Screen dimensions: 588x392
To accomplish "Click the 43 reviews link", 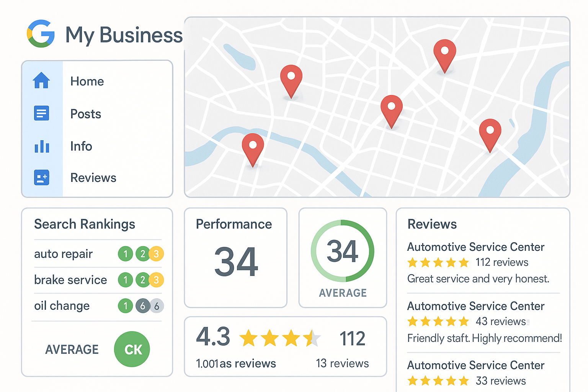I will [x=501, y=321].
